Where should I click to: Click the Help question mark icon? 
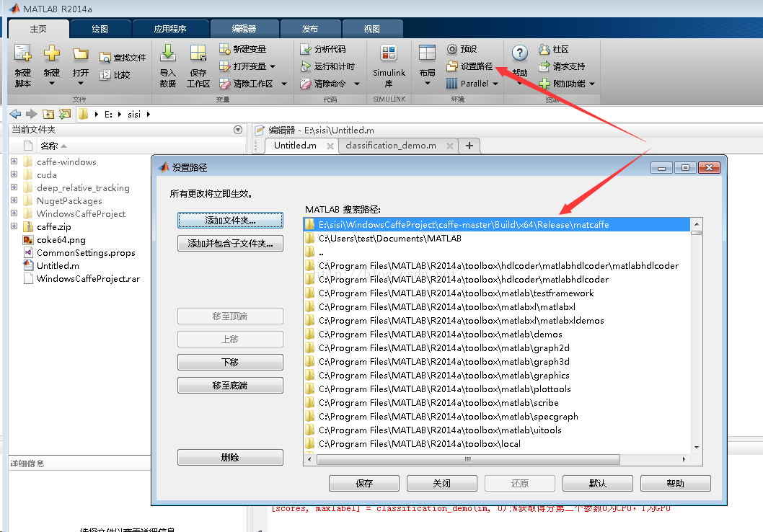click(x=520, y=53)
